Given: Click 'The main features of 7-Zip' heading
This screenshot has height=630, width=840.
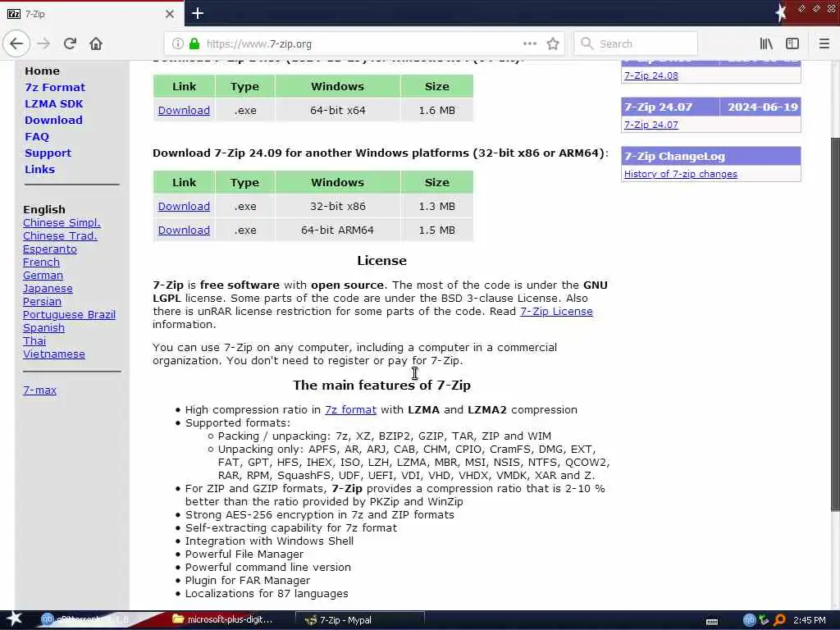Looking at the screenshot, I should [382, 386].
